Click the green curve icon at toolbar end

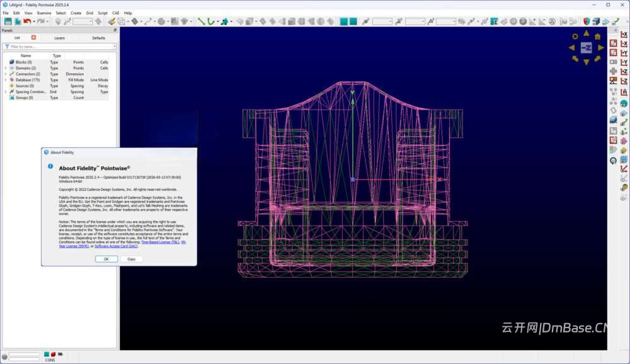pyautogui.click(x=616, y=21)
